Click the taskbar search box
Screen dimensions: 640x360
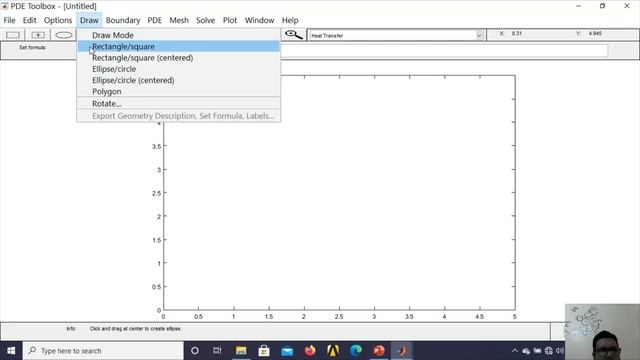pos(103,351)
